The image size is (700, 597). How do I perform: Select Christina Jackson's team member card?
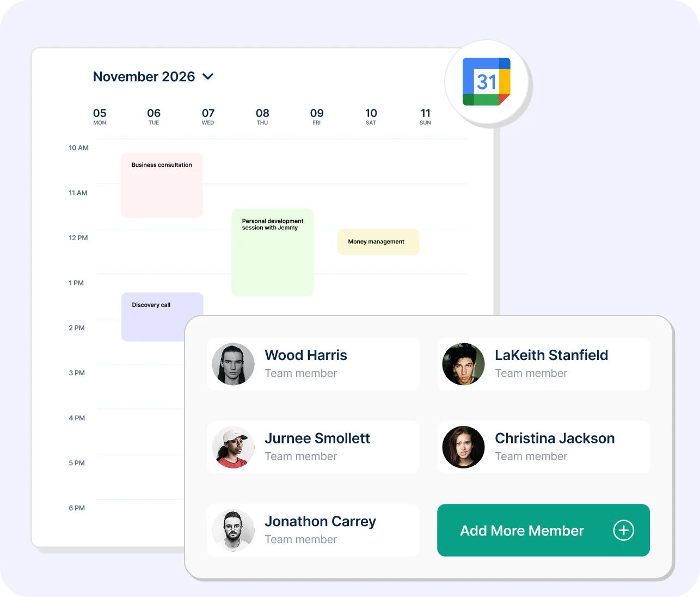pyautogui.click(x=543, y=447)
